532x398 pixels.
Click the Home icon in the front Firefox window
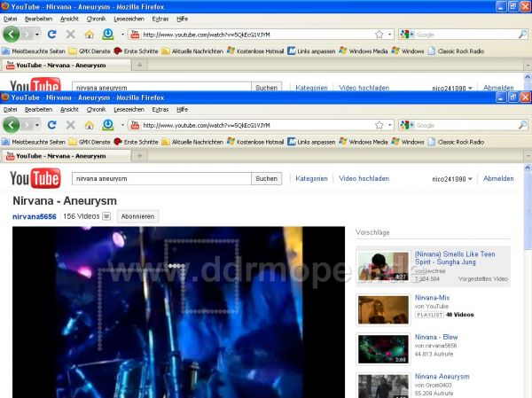pos(89,125)
